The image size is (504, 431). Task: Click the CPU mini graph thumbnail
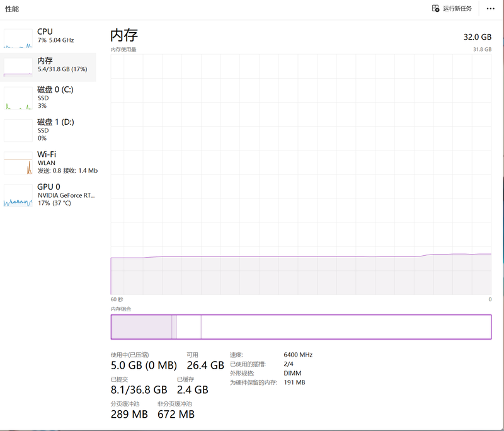click(x=18, y=38)
